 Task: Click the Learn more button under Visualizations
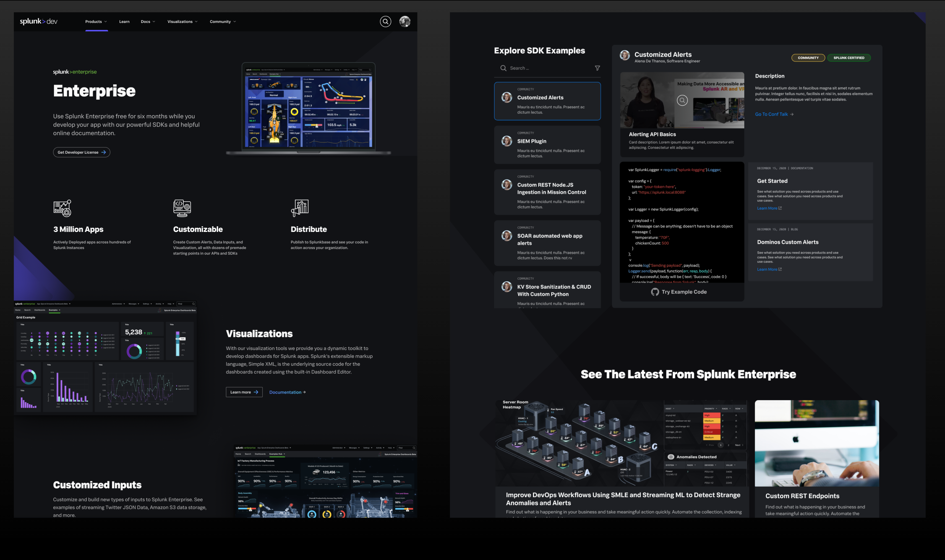(244, 392)
